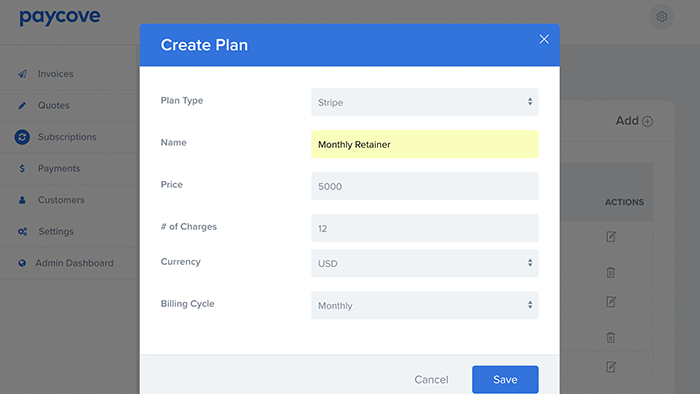This screenshot has height=394, width=700.
Task: Click the Plan Type label
Action: point(182,100)
